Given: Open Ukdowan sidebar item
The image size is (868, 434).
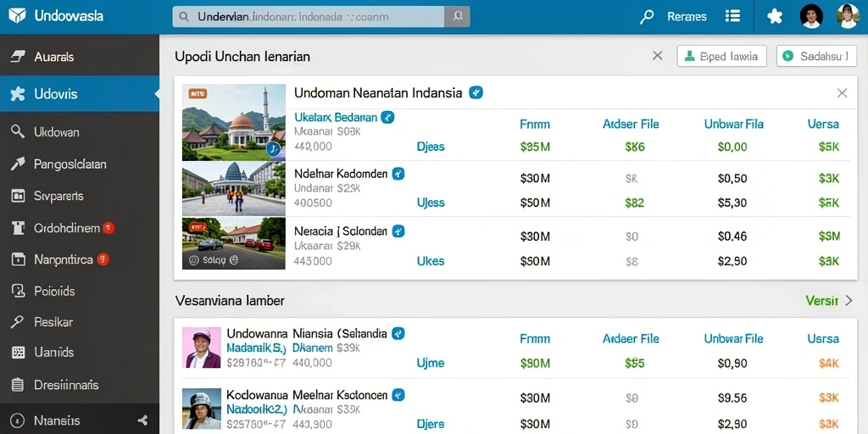Looking at the screenshot, I should coord(80,131).
